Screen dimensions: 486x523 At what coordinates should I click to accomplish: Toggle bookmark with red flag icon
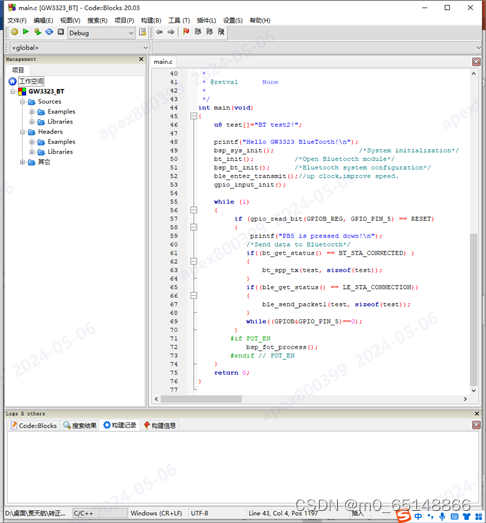click(186, 32)
